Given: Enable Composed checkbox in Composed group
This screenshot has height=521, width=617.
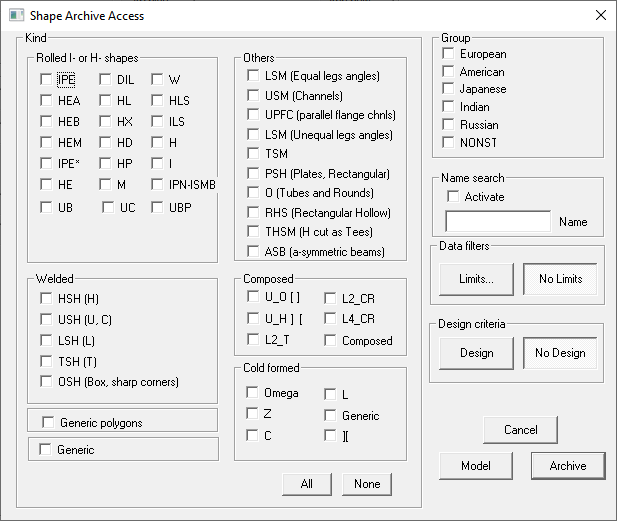Looking at the screenshot, I should 330,340.
